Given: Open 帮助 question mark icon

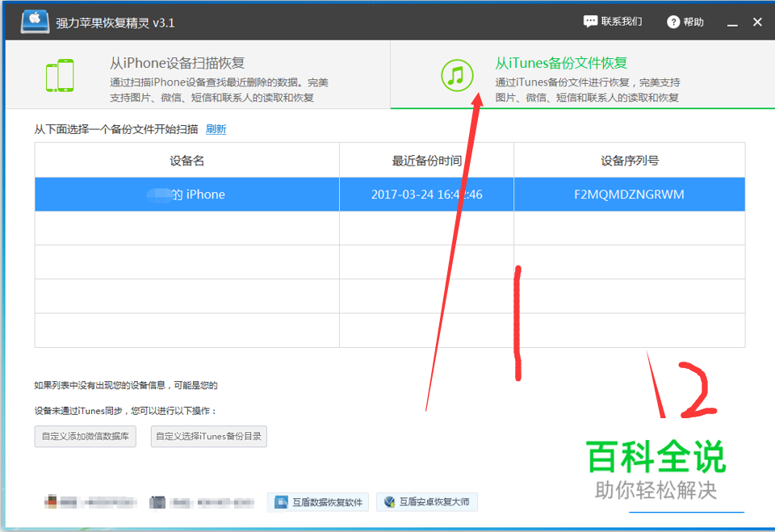Looking at the screenshot, I should click(673, 23).
